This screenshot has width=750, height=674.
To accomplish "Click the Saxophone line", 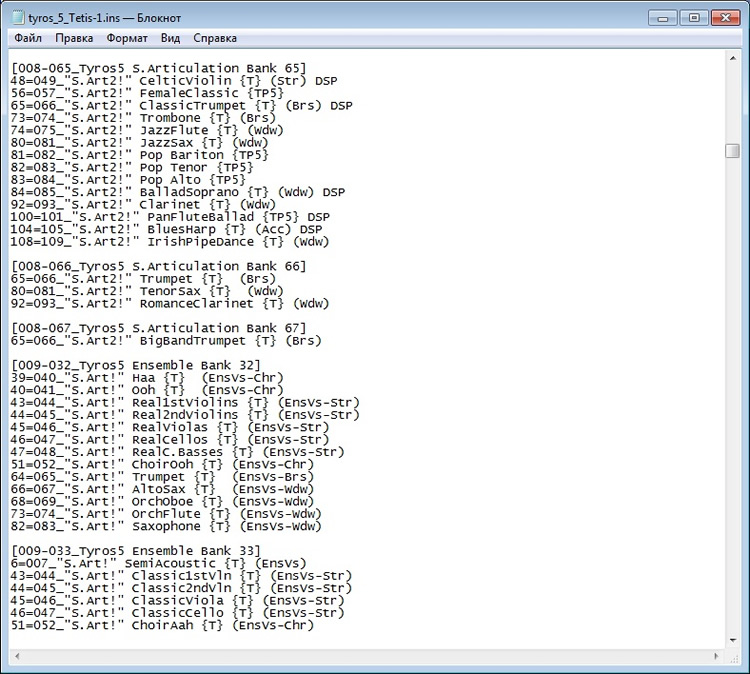I will pos(166,527).
